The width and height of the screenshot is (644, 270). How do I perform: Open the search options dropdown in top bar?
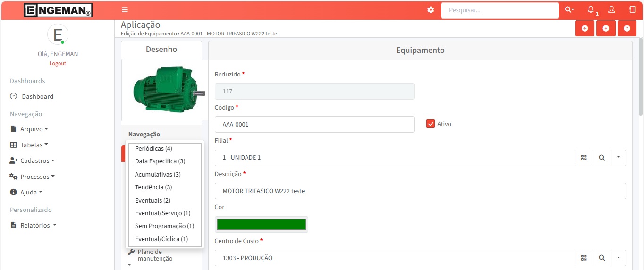coord(569,10)
